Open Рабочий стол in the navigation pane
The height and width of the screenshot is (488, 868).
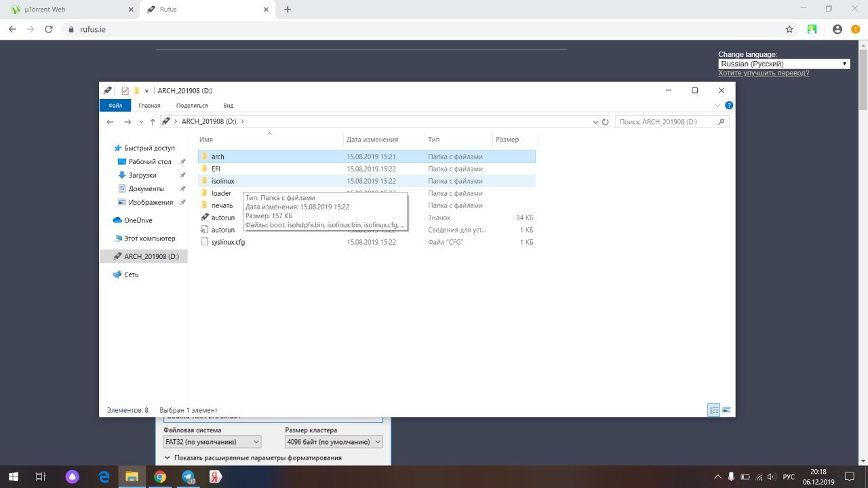point(150,162)
